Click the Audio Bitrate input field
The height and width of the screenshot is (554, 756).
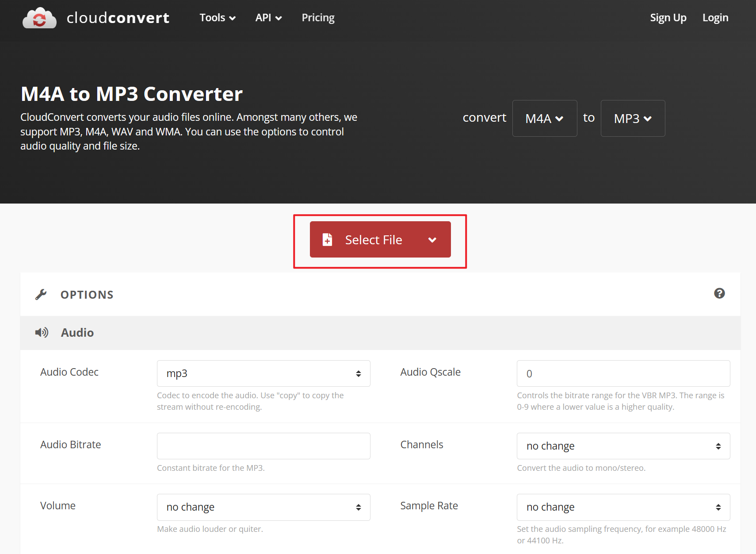pos(263,446)
